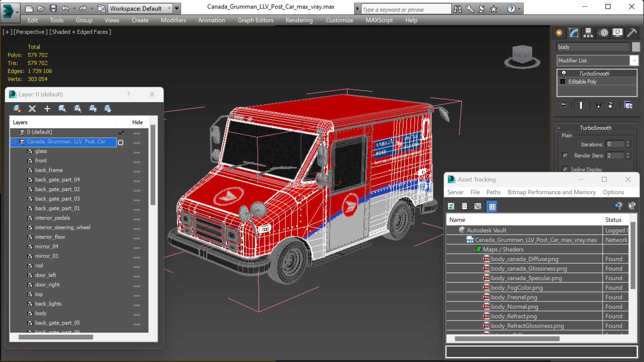Collapse the Canada_Grumman_LLV_Post_Car layer
Screen dimensions: 644x362
pos(14,142)
